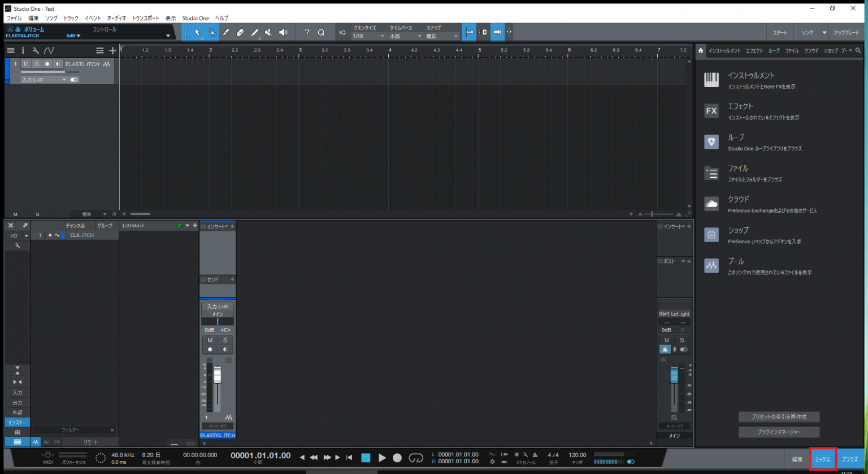The height and width of the screenshot is (474, 868).
Task: Enable record arm on the ELASTI..ITCH track
Action: (46, 64)
